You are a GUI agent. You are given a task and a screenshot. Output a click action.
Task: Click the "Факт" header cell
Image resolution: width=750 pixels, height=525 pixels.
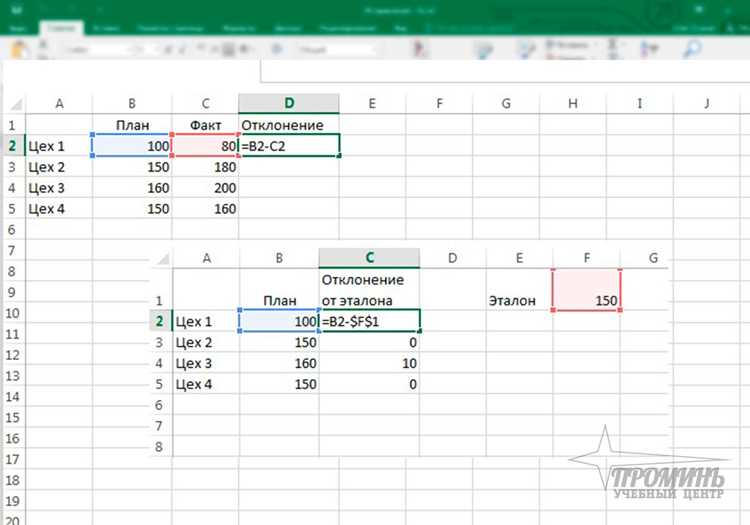(205, 125)
